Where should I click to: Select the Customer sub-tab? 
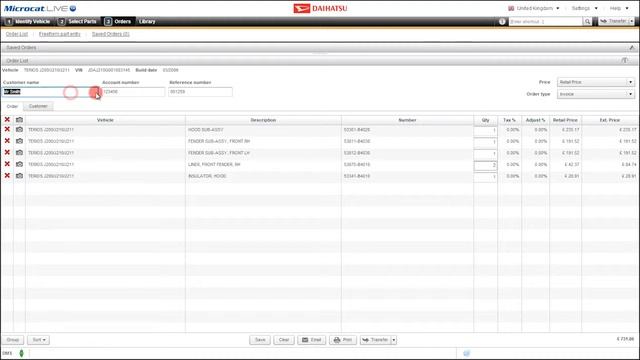click(38, 106)
